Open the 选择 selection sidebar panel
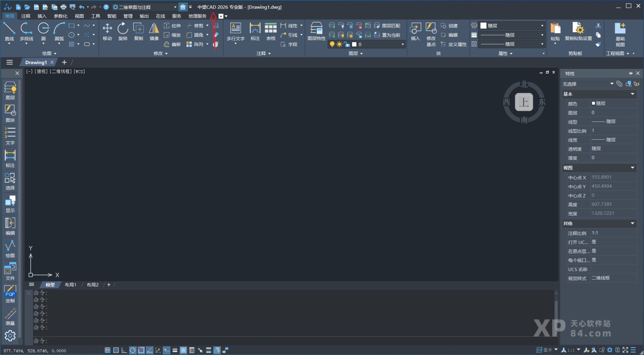The width and height of the screenshot is (644, 355). [x=10, y=181]
